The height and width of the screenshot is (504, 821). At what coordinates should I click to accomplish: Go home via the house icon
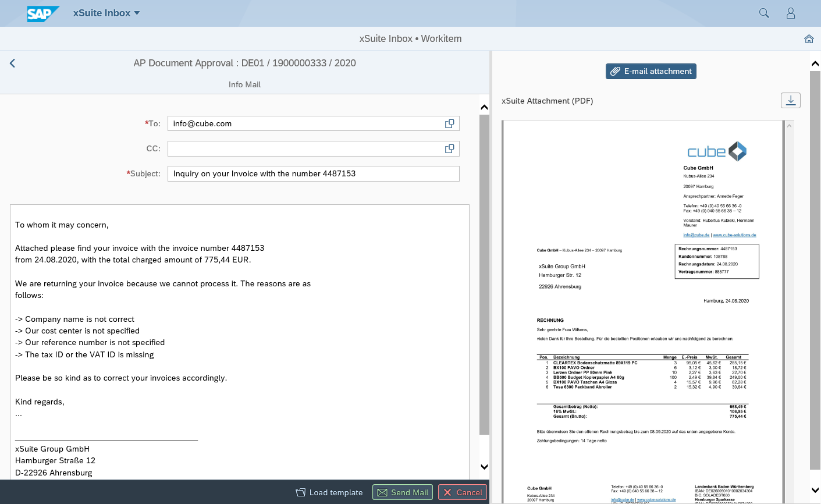coord(809,38)
